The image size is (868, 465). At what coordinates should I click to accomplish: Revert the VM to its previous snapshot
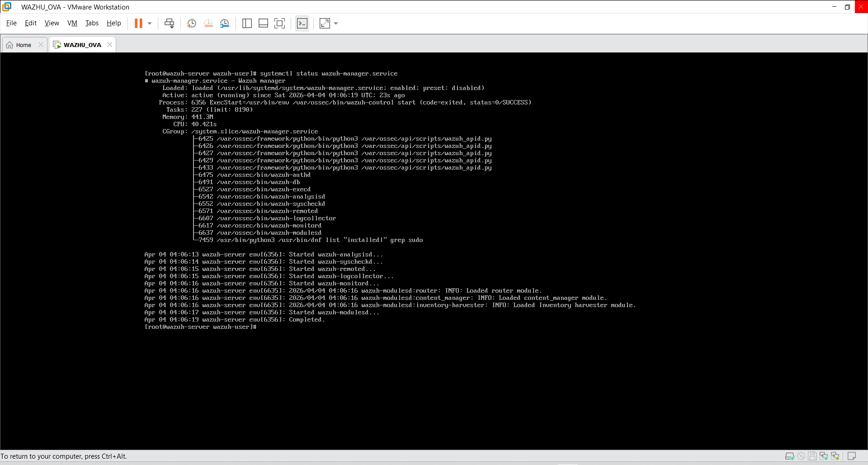coord(208,24)
